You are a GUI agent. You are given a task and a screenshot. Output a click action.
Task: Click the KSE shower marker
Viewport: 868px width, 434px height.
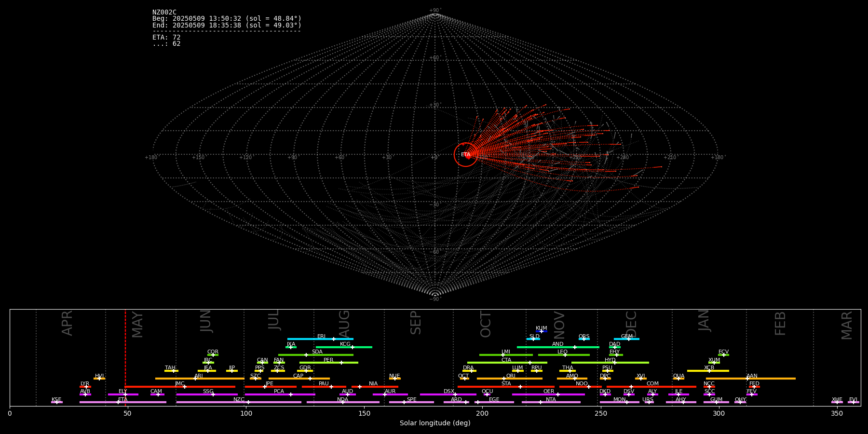click(57, 402)
